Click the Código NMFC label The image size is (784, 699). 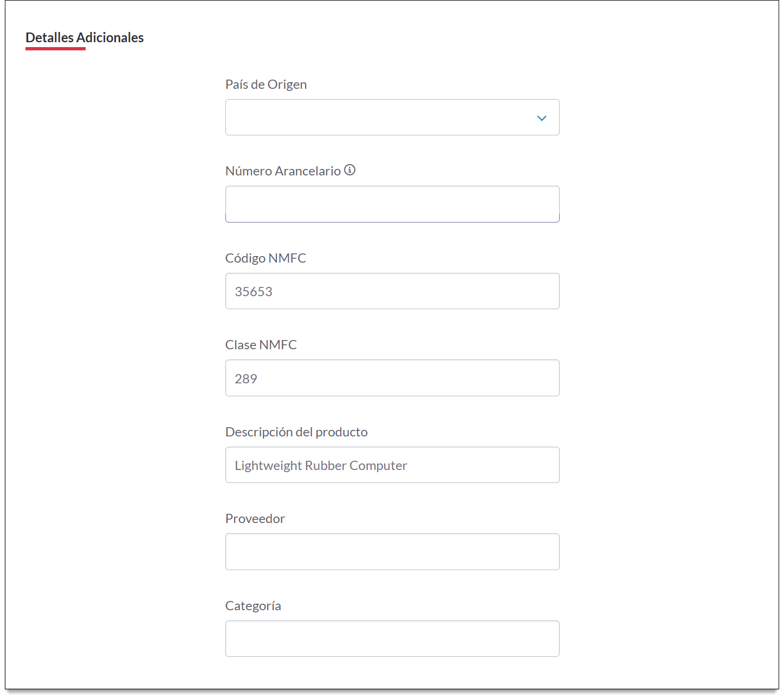coord(265,258)
